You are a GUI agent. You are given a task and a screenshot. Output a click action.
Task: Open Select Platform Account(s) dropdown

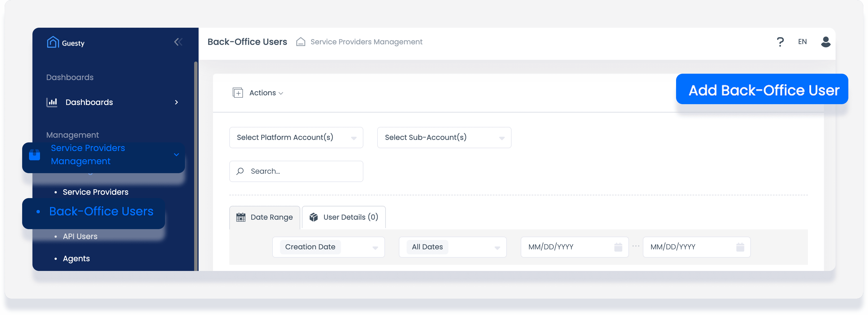pyautogui.click(x=296, y=137)
